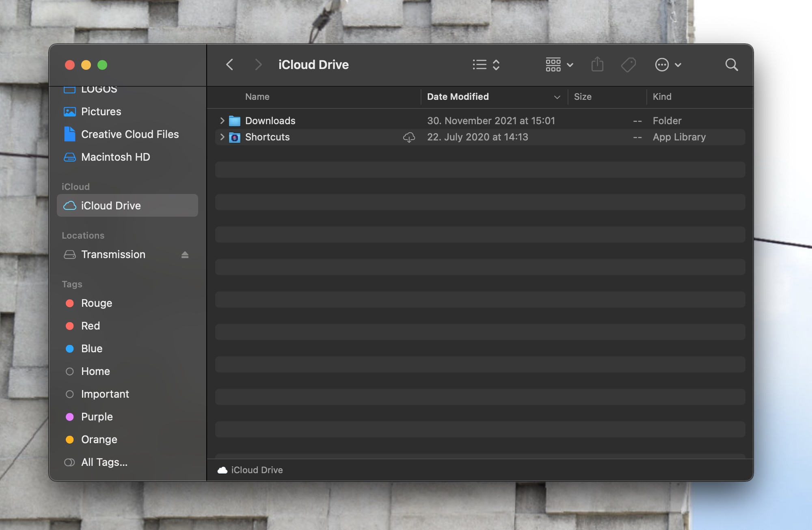Click the Folder kind cell for Downloads

(667, 121)
